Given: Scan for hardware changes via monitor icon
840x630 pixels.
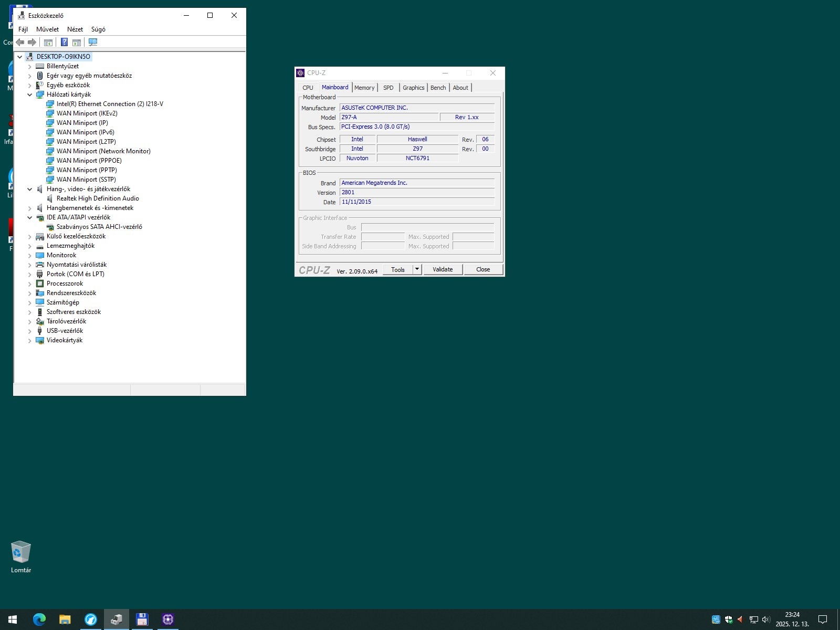Looking at the screenshot, I should pos(93,42).
